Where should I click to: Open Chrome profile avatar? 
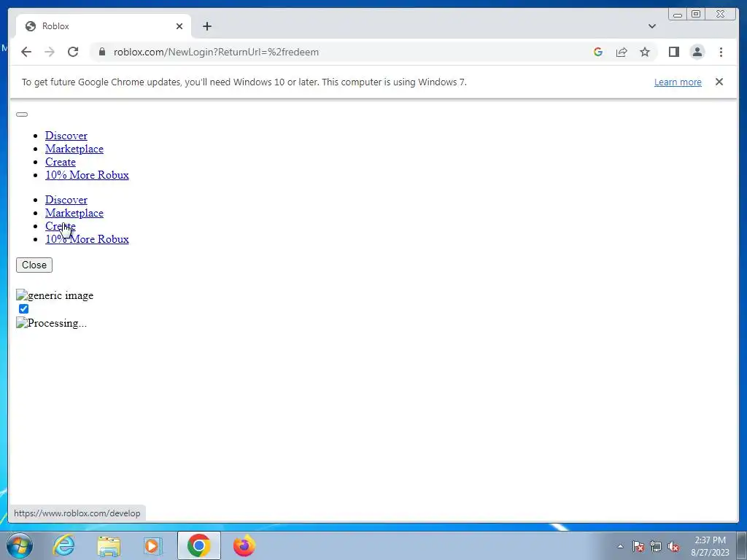[x=697, y=52]
